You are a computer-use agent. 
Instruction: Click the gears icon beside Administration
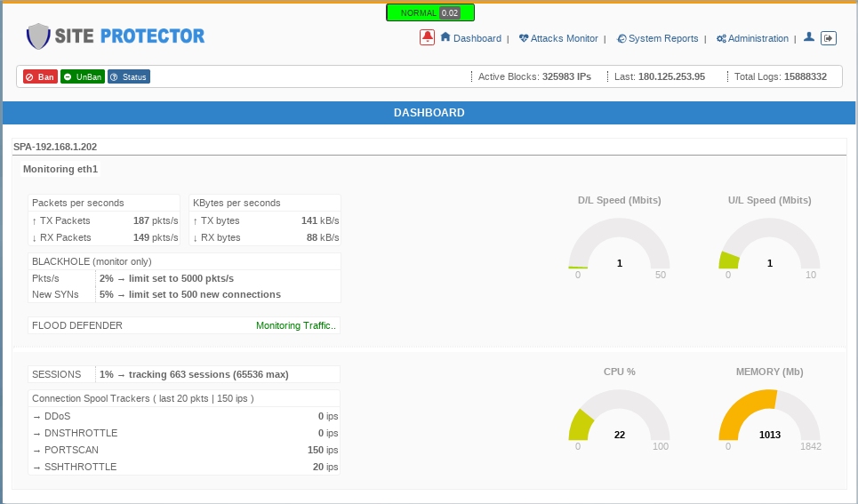pyautogui.click(x=721, y=38)
